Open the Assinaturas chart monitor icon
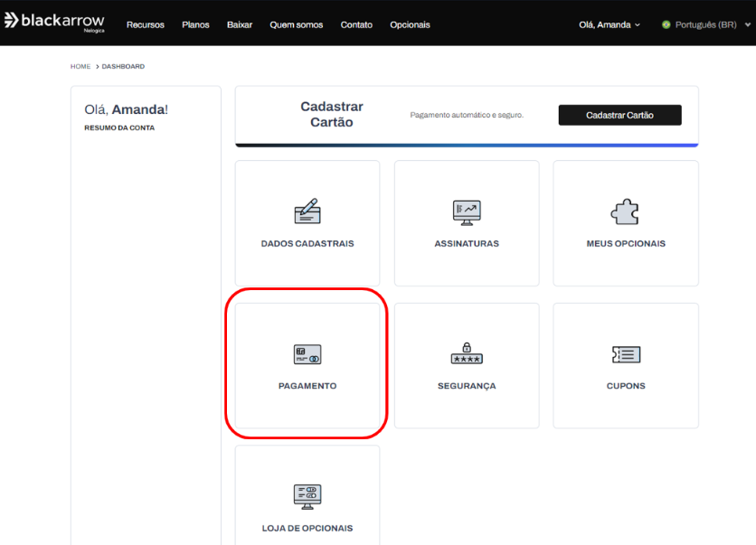Image resolution: width=756 pixels, height=545 pixels. (467, 211)
